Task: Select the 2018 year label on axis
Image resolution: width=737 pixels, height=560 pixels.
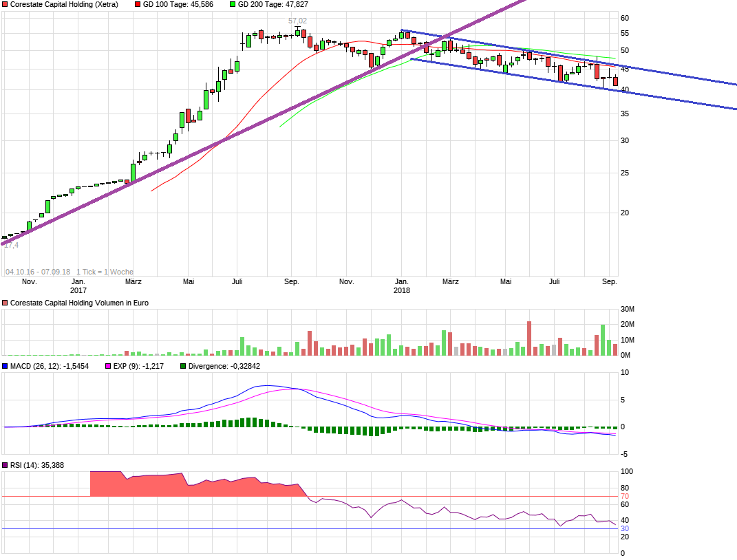Action: 403,290
